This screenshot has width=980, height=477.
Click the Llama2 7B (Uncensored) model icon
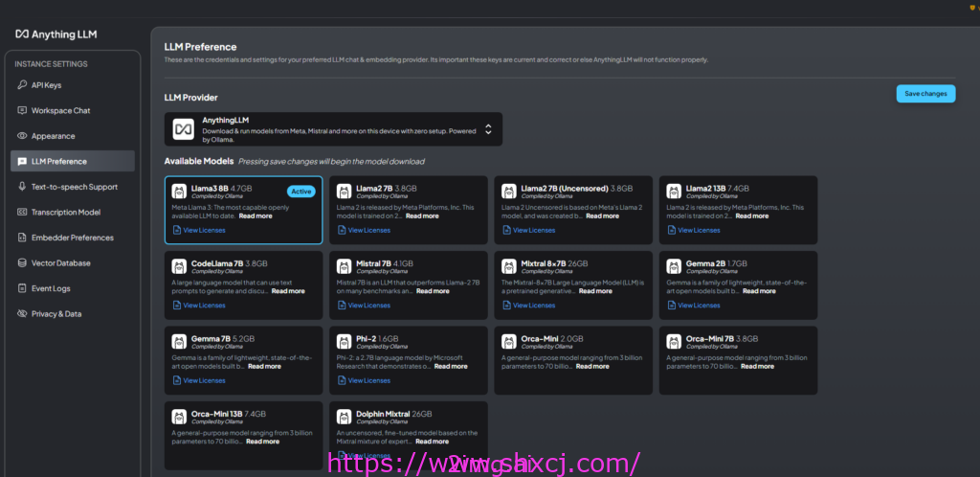[x=509, y=192]
